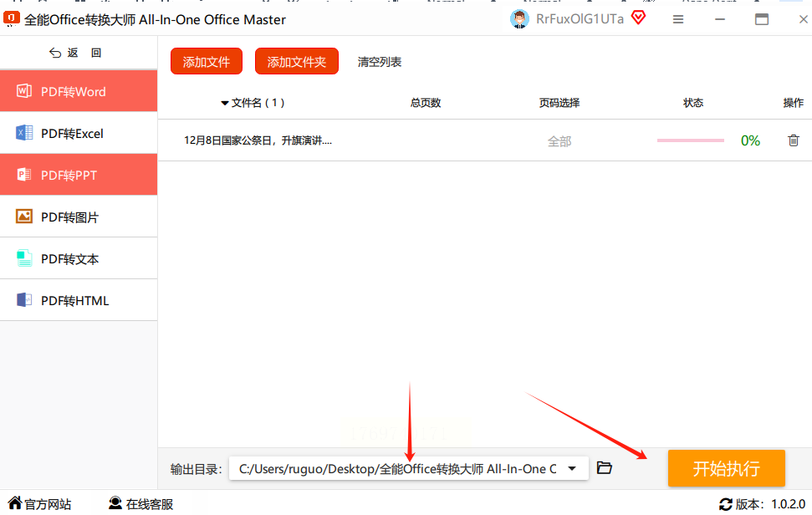
Task: Click the text file icon beside PDF转文本
Action: coord(23,258)
